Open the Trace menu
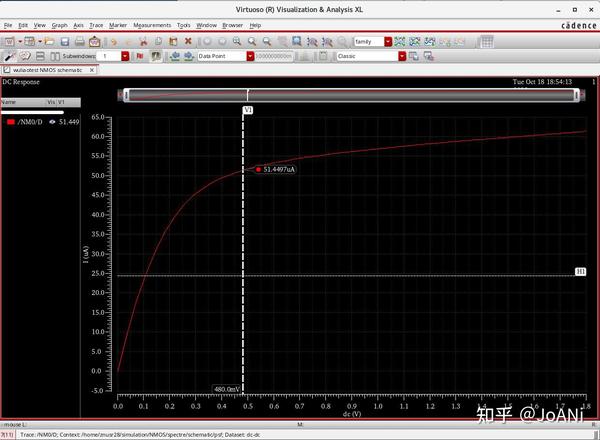Screen dimensions: 600x440 click(96, 25)
